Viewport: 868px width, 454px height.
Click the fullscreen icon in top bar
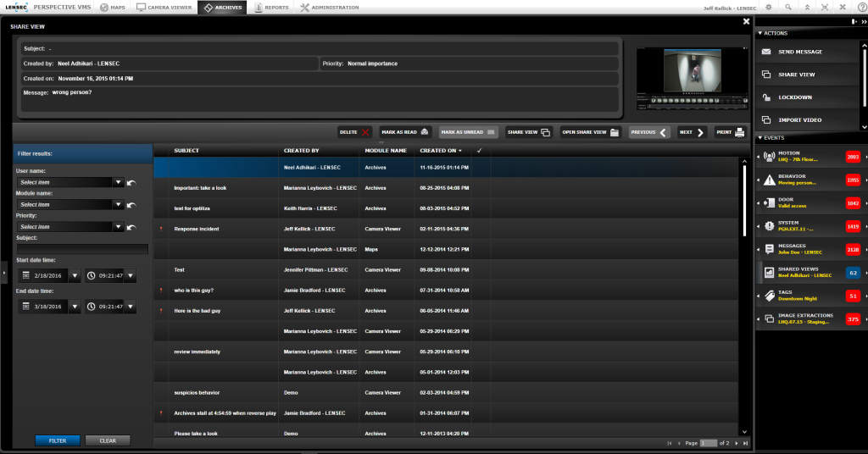click(825, 7)
